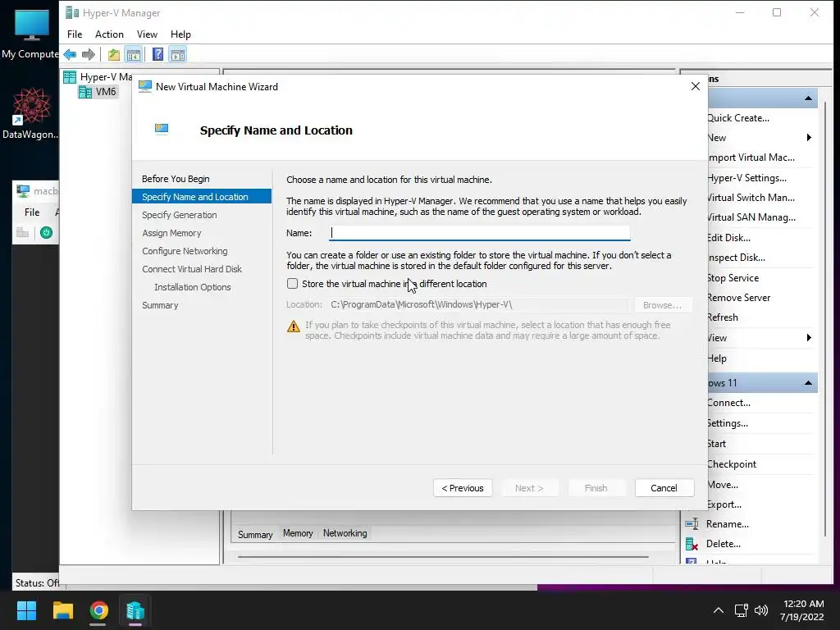Click the Browse button
840x630 pixels.
[662, 305]
